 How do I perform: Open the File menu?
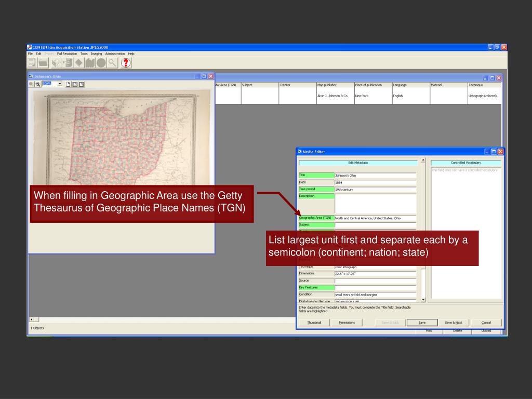tap(30, 54)
